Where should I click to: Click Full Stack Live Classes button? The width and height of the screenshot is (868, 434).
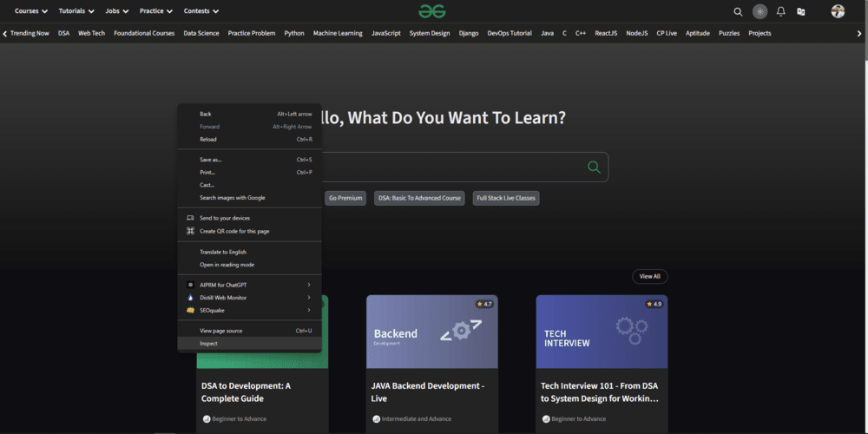pyautogui.click(x=506, y=198)
